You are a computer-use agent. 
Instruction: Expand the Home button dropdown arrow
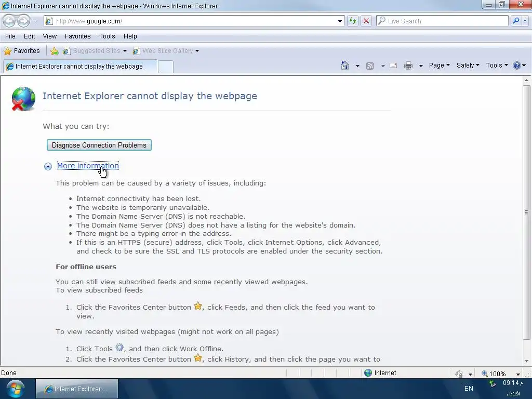357,66
